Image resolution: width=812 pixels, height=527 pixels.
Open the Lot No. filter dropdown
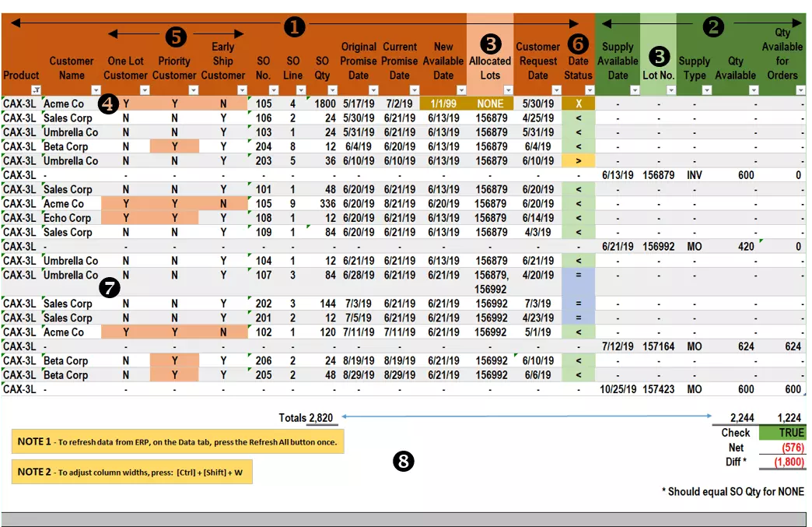coord(671,90)
